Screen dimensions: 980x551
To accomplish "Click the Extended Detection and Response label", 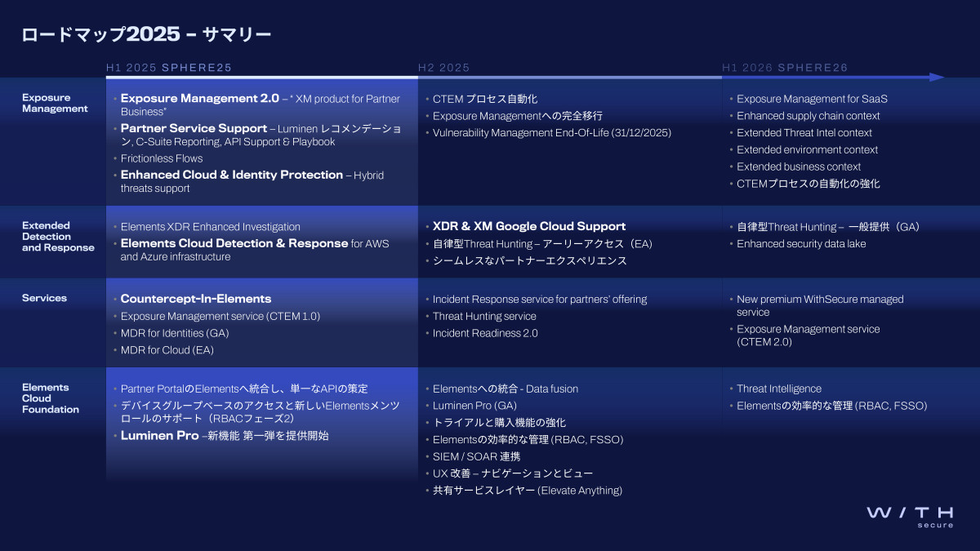I will 58,237.
